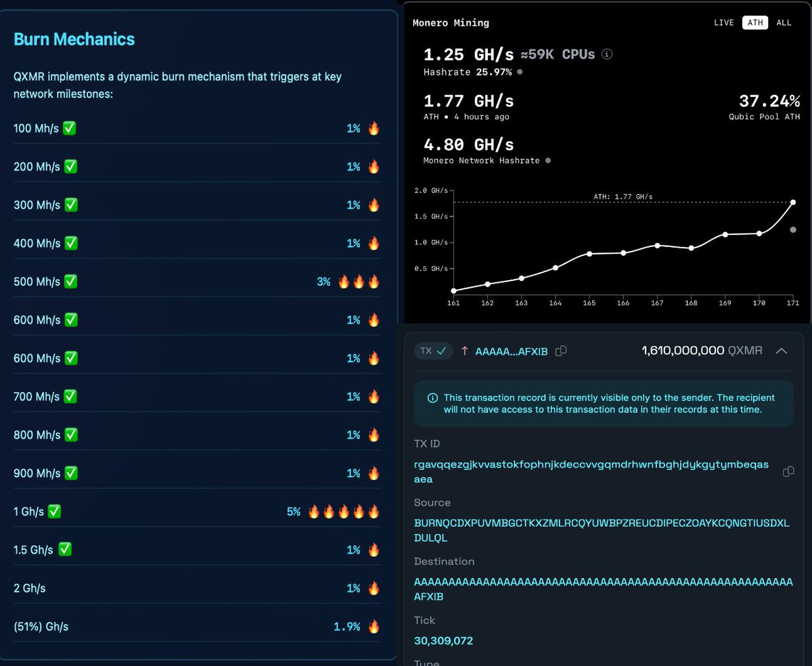Select the chart data point at epoch 167
This screenshot has width=812, height=666.
[657, 245]
